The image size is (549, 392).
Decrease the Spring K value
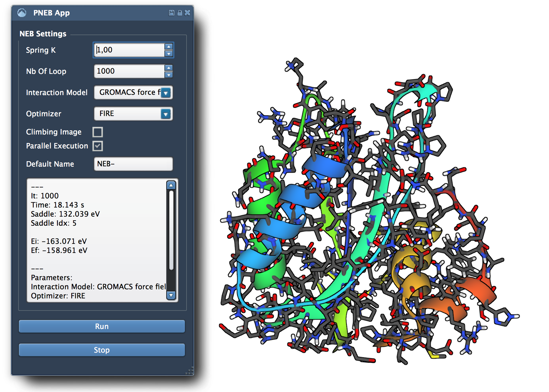[169, 54]
